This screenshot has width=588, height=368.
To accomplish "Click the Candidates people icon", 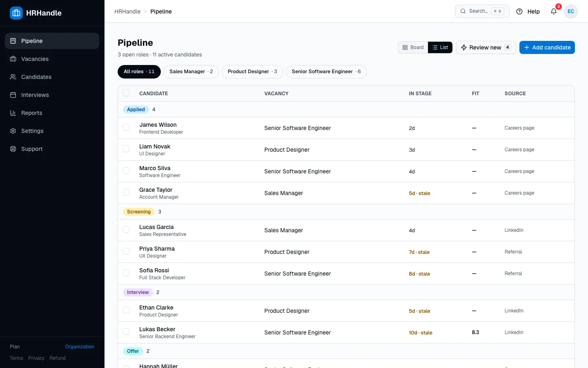I will pos(13,77).
